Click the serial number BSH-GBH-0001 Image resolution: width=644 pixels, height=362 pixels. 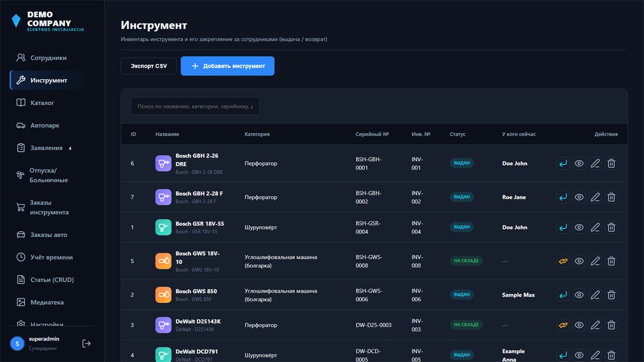(369, 164)
